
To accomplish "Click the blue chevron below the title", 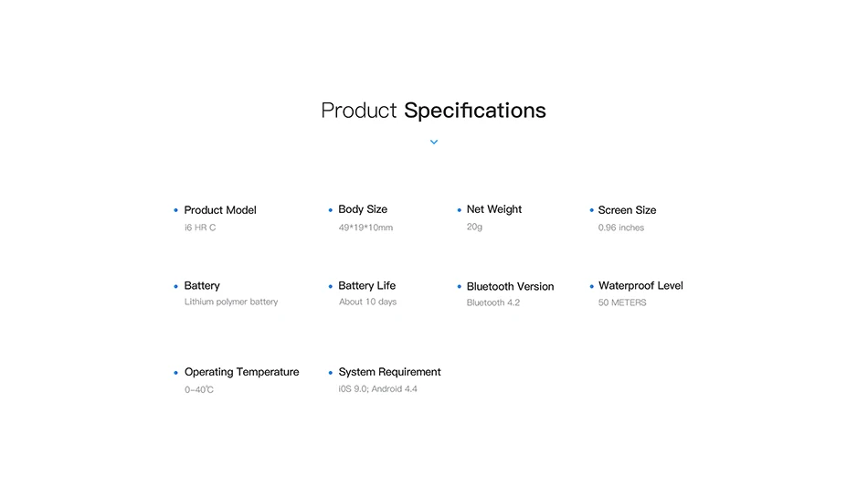I will click(434, 143).
